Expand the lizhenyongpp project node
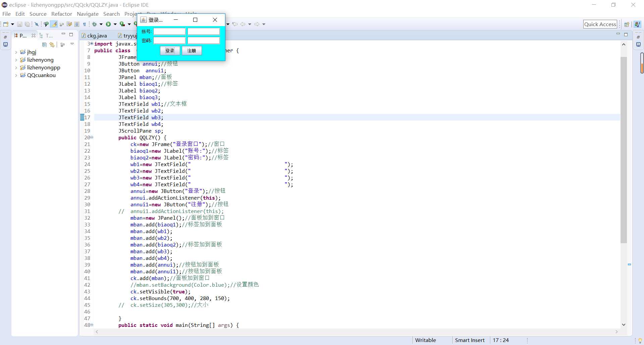Screen dimensions: 644x345 point(16,68)
